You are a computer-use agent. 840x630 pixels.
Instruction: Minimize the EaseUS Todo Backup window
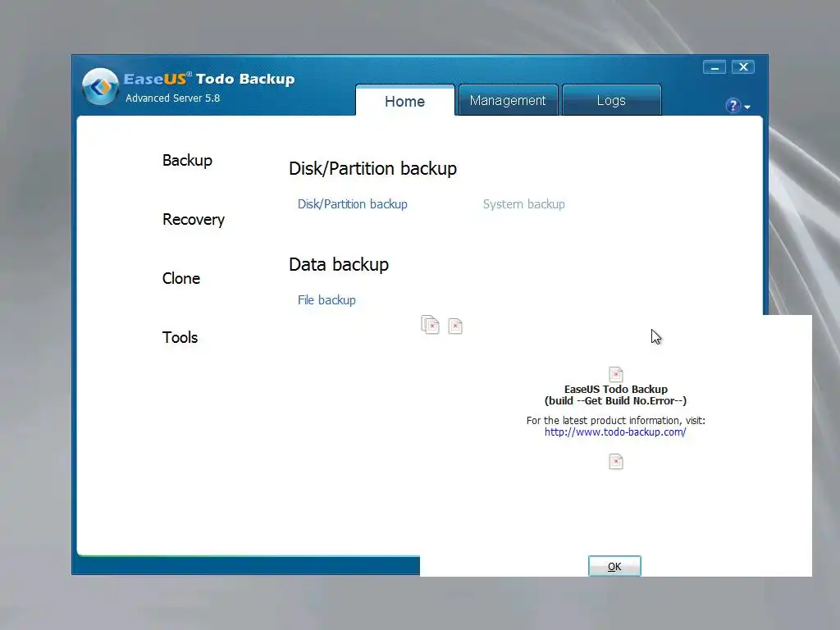714,67
